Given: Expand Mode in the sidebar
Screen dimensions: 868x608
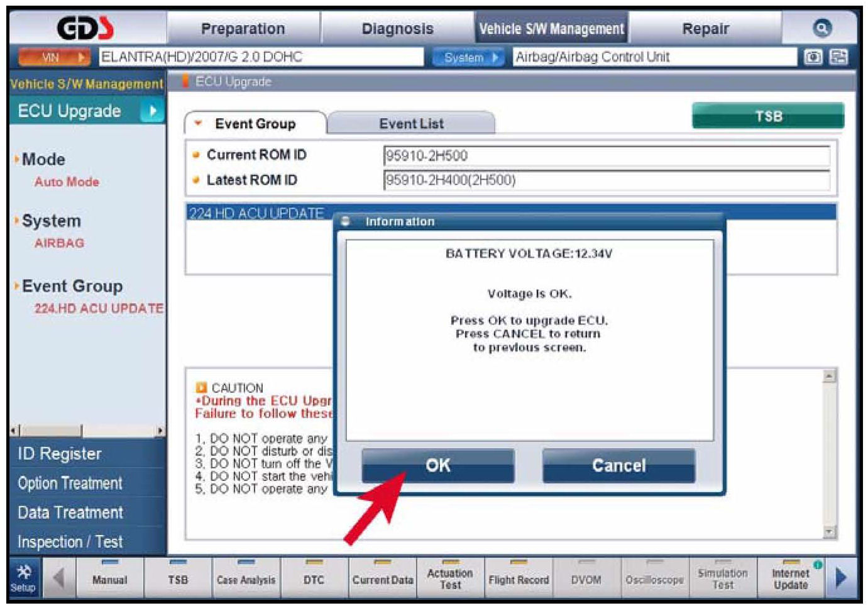Looking at the screenshot, I should [43, 159].
